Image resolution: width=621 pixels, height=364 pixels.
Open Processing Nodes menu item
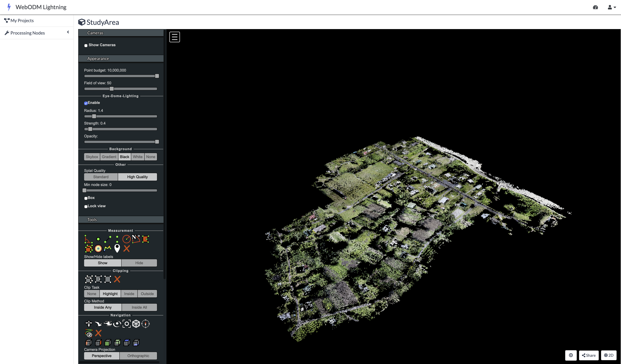click(x=28, y=33)
